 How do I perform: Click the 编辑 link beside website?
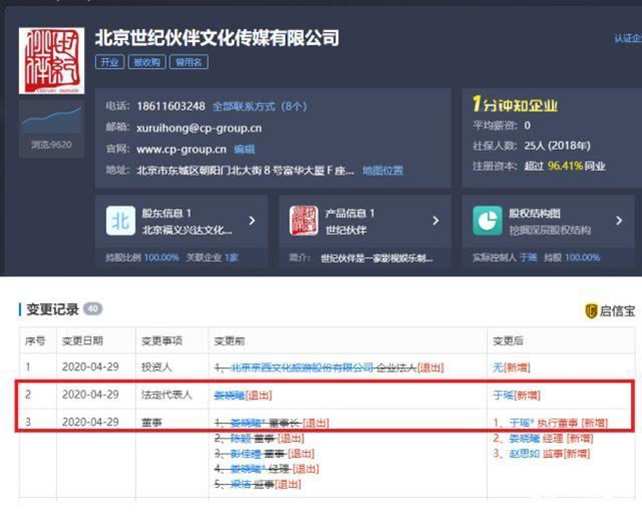[x=243, y=150]
